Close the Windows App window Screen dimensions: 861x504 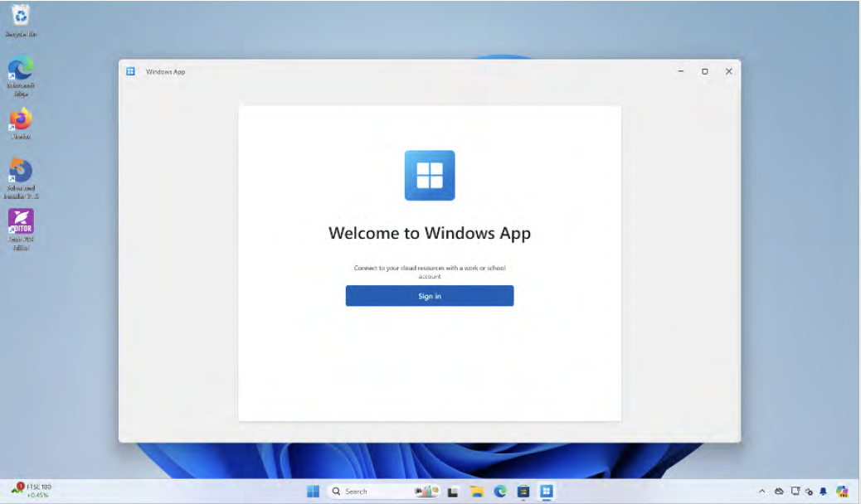[728, 71]
